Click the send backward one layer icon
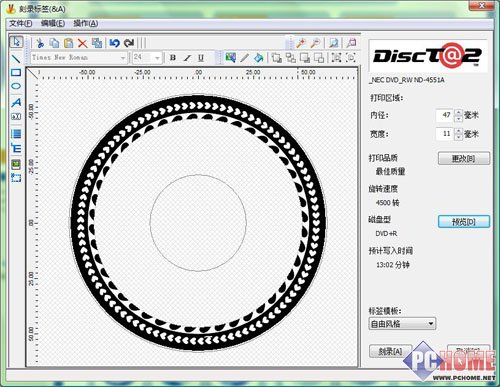The width and height of the screenshot is (500, 387). [319, 58]
